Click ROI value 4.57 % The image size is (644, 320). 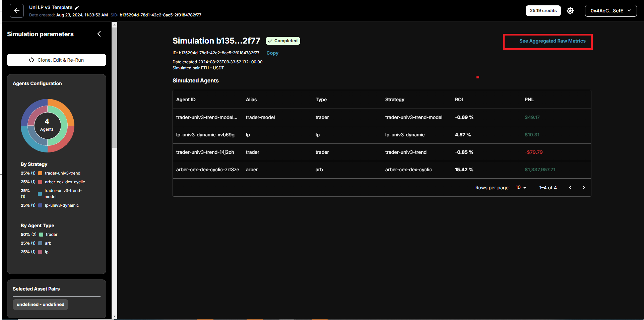pos(463,135)
